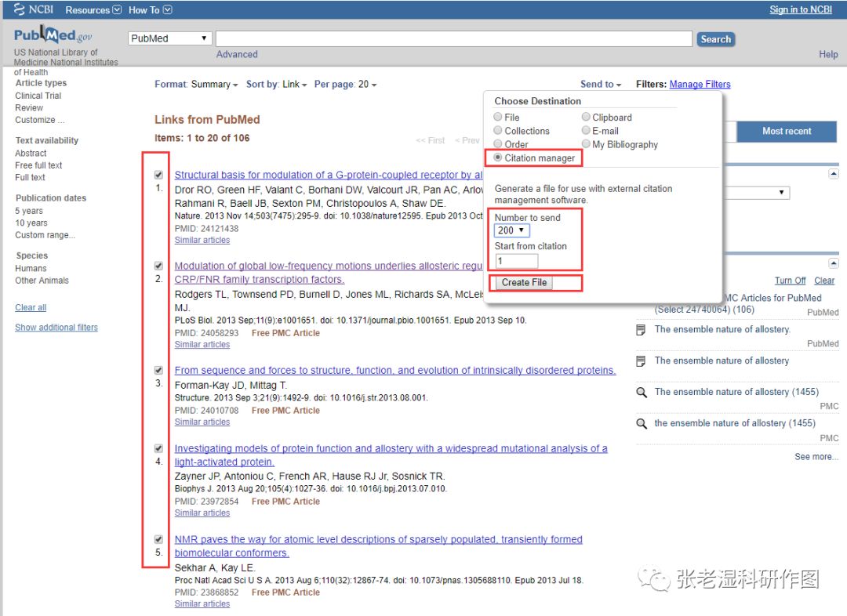
Task: Click magnifier icon beside capitalized 'The ensemble nature of allostery (1455)'
Action: pos(642,392)
